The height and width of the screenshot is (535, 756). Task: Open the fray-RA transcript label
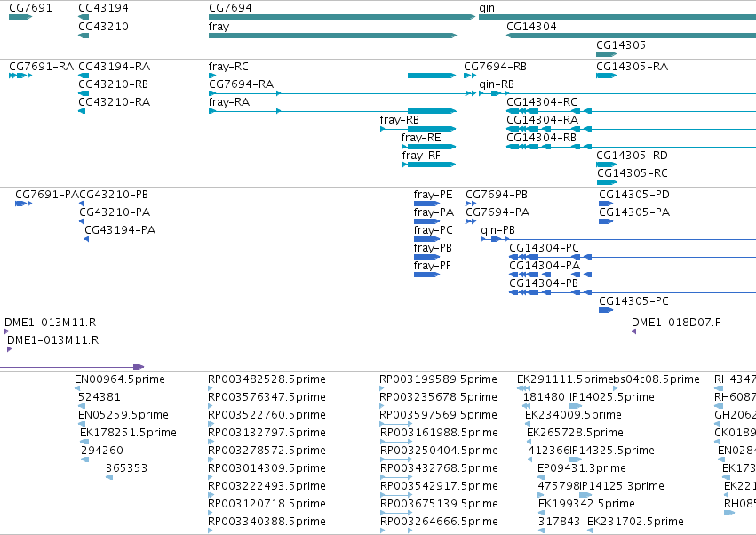click(229, 102)
